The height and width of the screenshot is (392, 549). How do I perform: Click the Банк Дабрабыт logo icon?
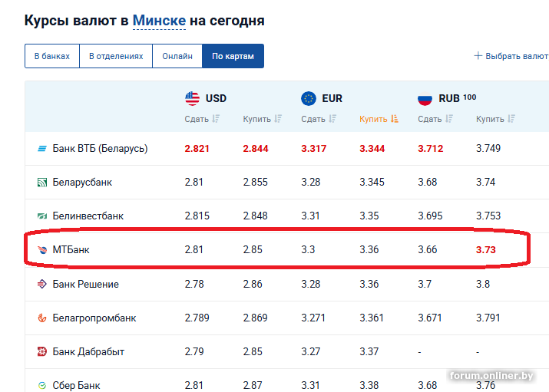(42, 351)
